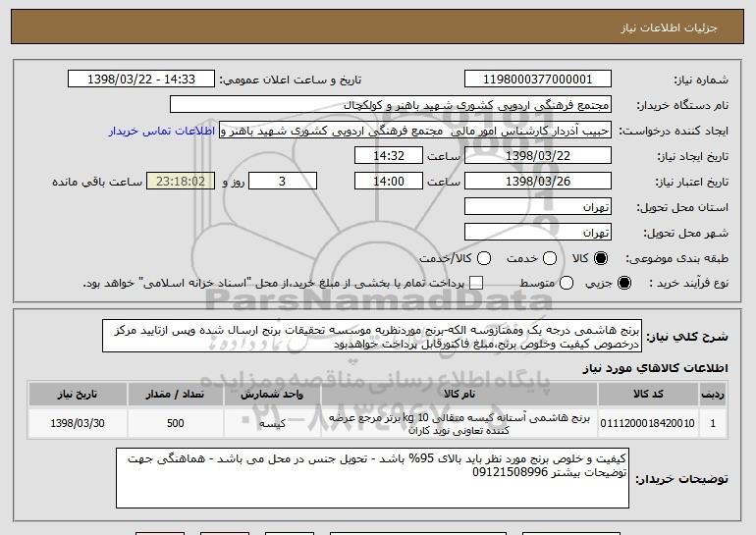Click the creation date field 1398/03/22
The image size is (756, 535).
coord(538,156)
